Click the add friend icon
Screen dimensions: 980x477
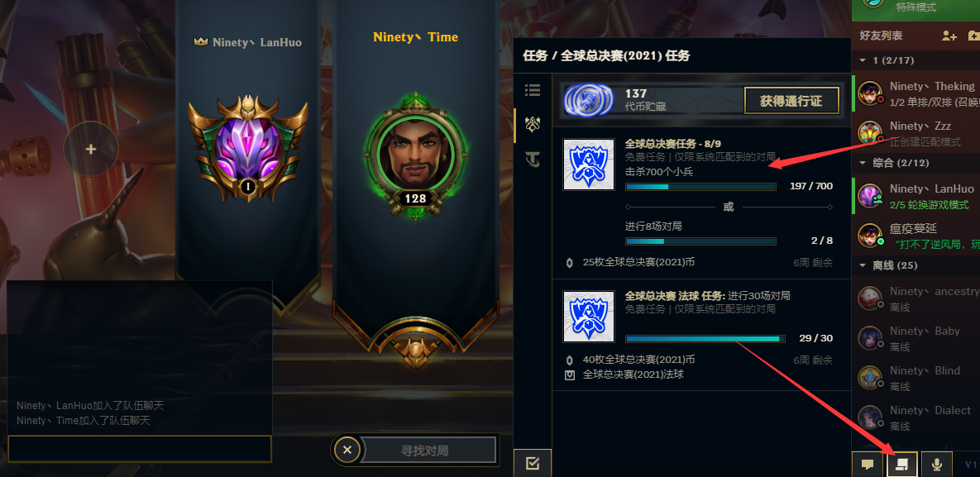(x=949, y=36)
